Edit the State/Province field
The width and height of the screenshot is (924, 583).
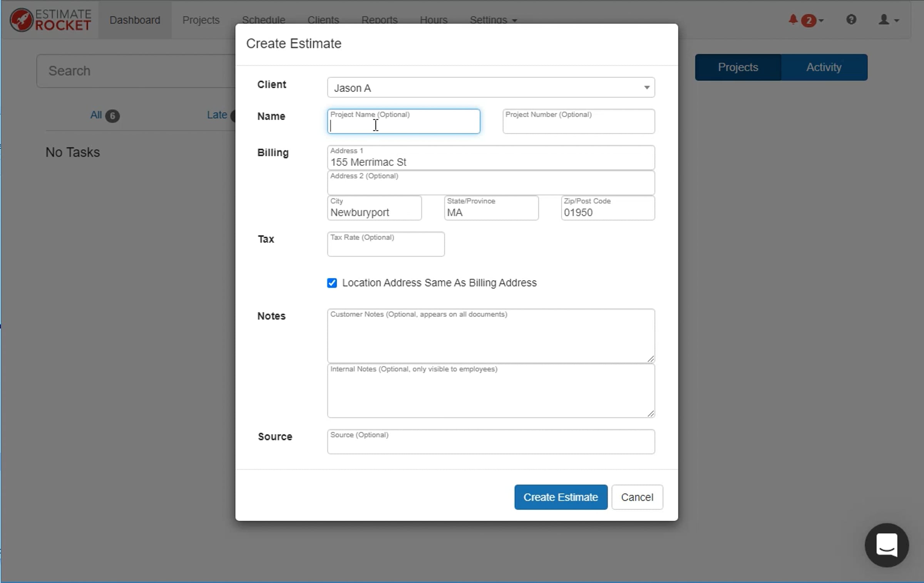(491, 208)
